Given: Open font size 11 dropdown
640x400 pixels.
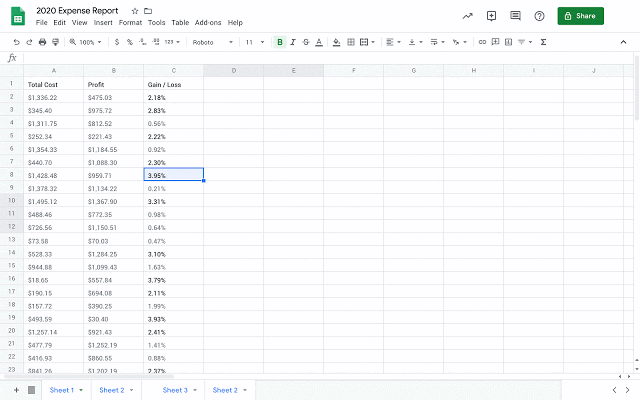Looking at the screenshot, I should click(255, 42).
